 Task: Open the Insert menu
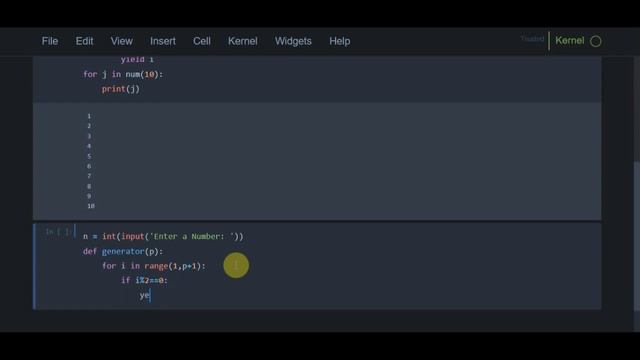pyautogui.click(x=162, y=41)
